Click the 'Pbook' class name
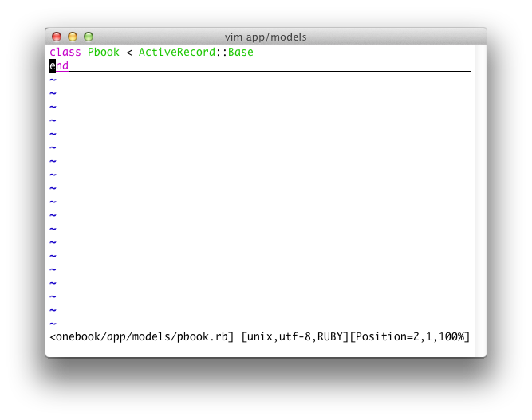 104,53
